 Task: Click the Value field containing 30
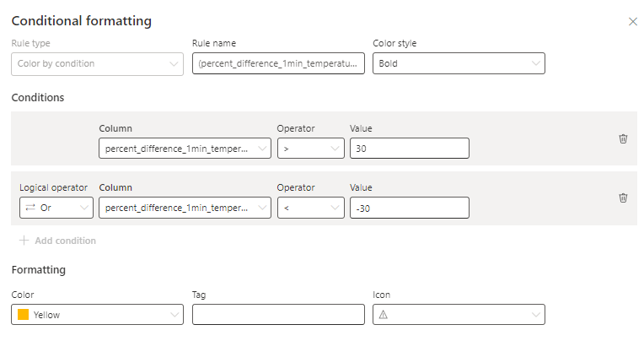tap(410, 149)
